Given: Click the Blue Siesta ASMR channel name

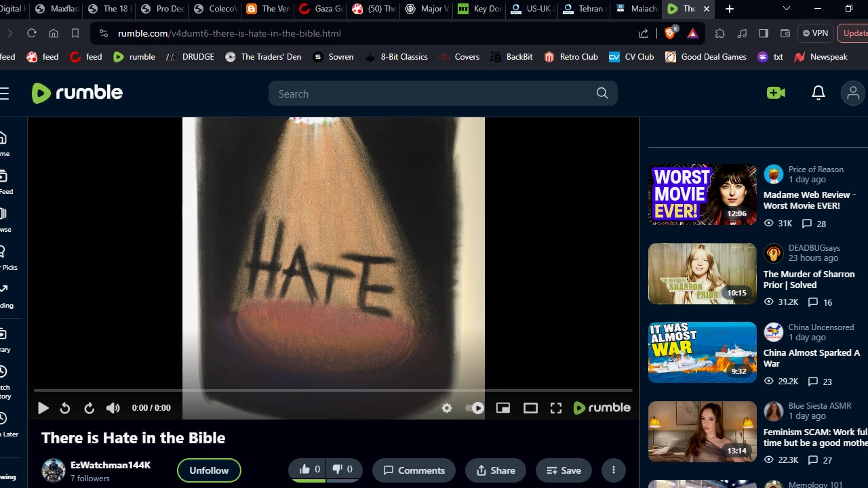Looking at the screenshot, I should [820, 406].
